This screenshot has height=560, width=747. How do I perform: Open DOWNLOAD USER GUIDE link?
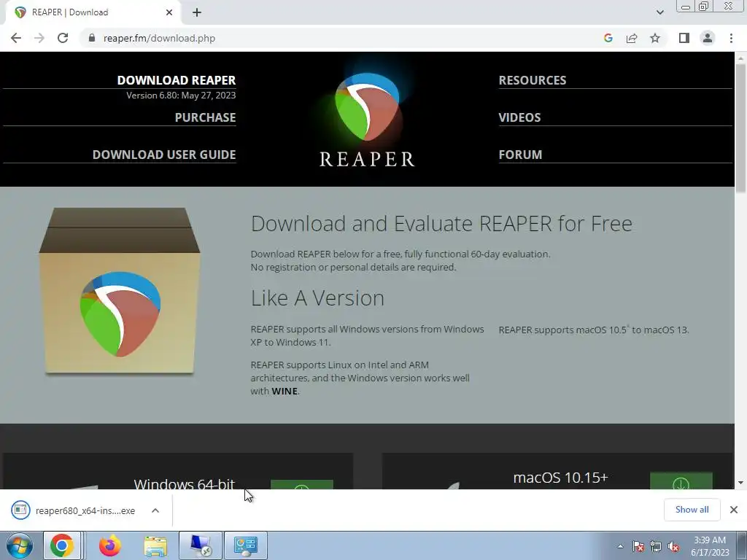tap(164, 155)
